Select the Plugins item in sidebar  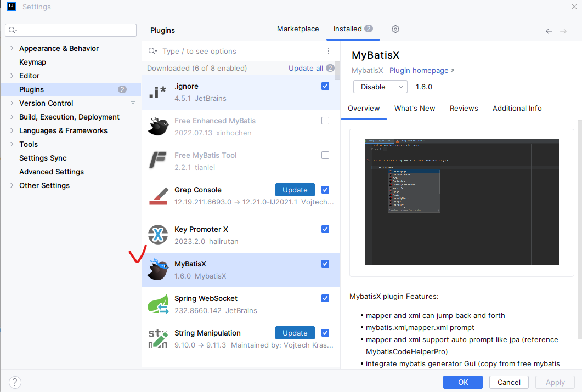[71, 89]
